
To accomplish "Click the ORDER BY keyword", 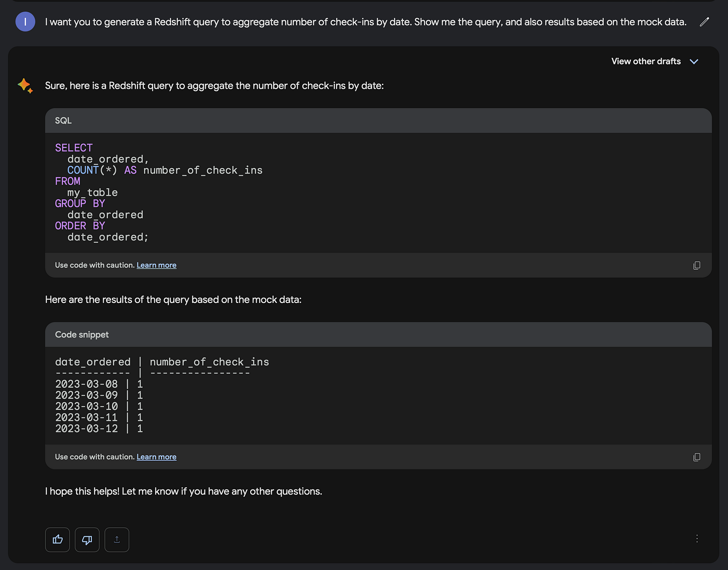I will point(80,226).
